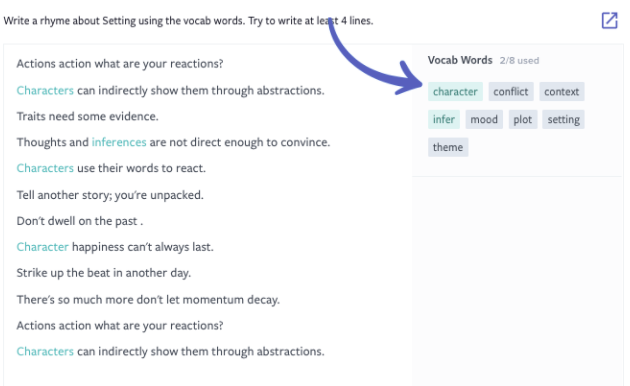This screenshot has height=386, width=630.
Task: Click the Vocab Words heading
Action: coord(460,60)
